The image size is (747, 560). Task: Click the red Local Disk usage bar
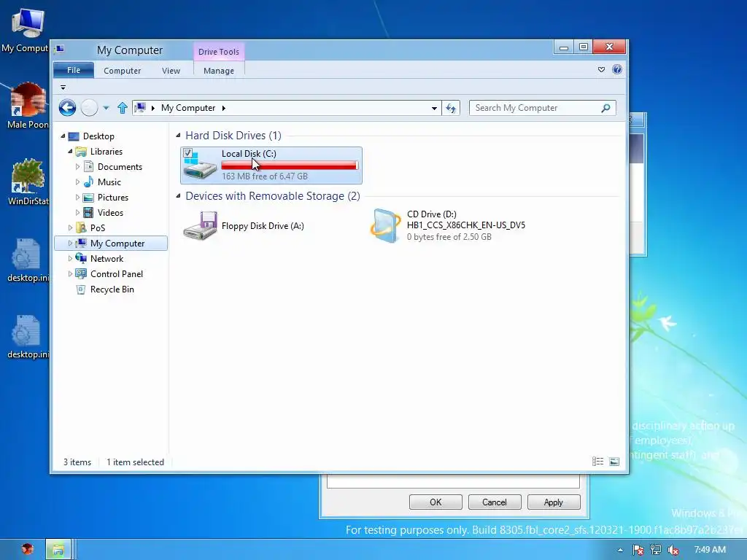pyautogui.click(x=290, y=166)
